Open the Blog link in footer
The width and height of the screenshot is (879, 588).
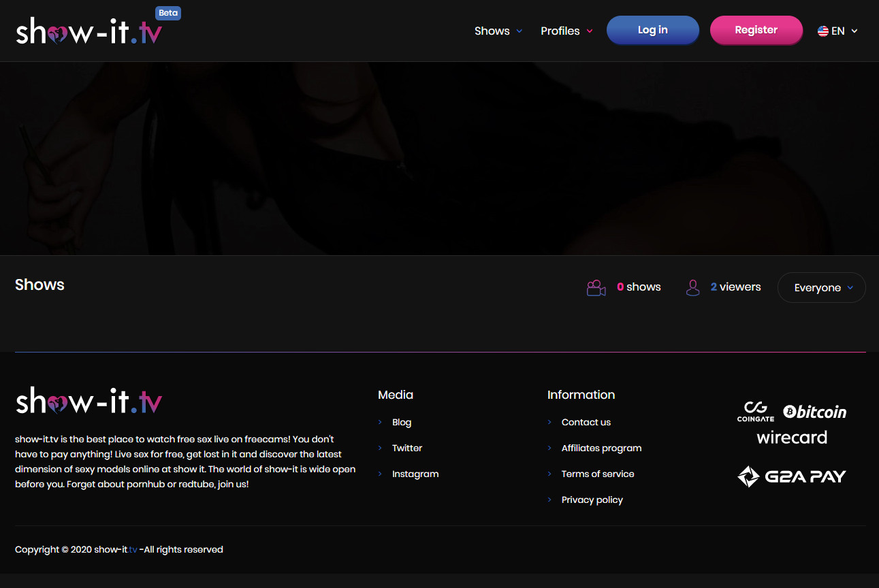click(x=402, y=423)
